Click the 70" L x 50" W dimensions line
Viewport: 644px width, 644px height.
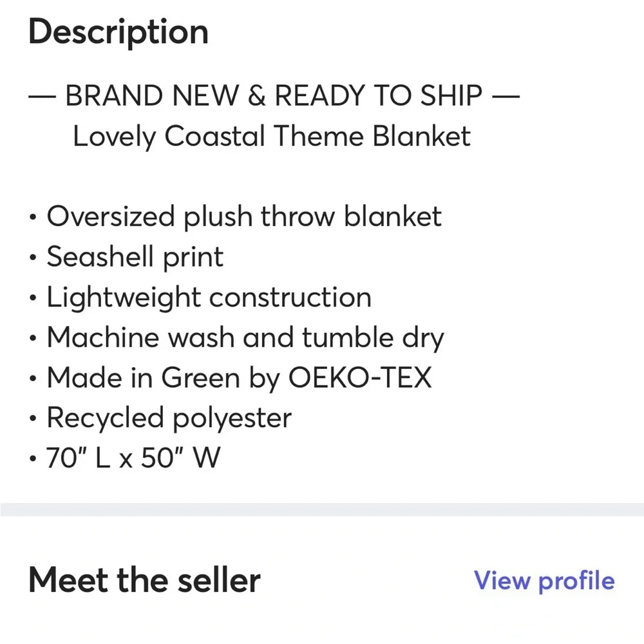pos(125,457)
